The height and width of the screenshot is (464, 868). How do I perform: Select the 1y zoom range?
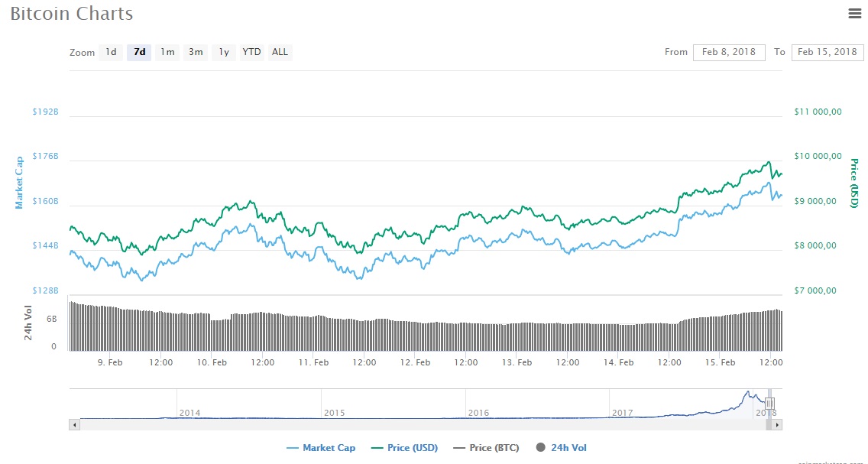[223, 52]
